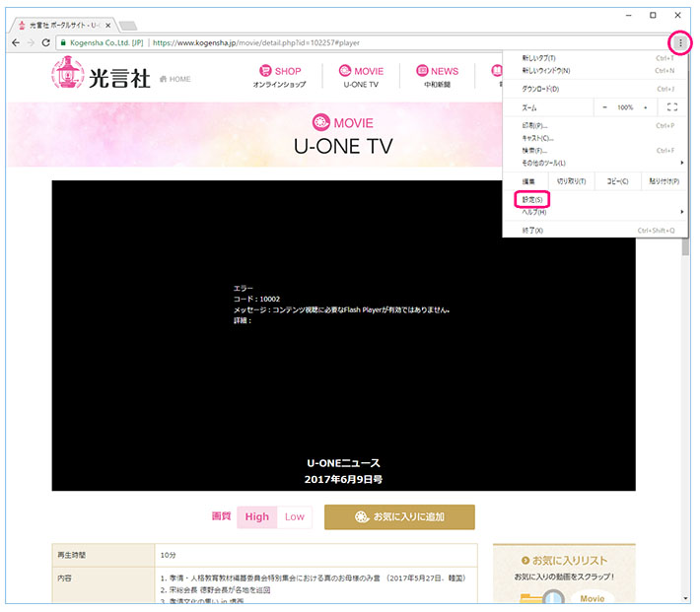
Task: Click the 光言社 lantern logo
Action: pyautogui.click(x=68, y=72)
